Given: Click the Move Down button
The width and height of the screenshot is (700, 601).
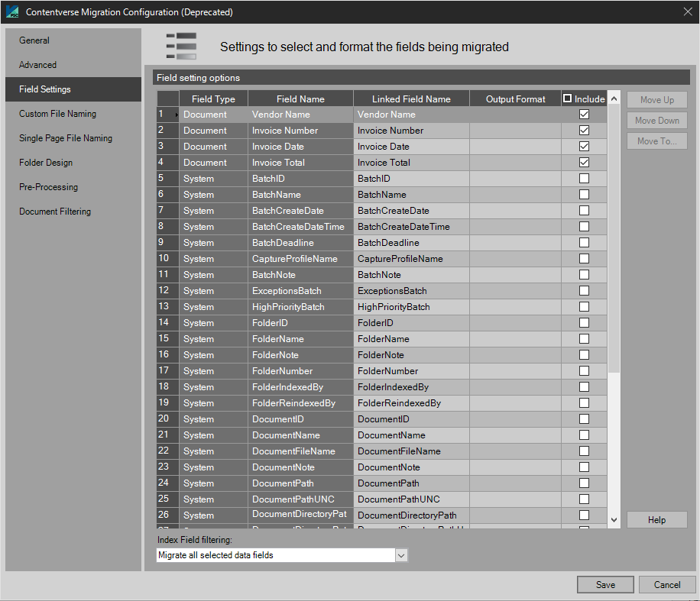Looking at the screenshot, I should click(656, 121).
